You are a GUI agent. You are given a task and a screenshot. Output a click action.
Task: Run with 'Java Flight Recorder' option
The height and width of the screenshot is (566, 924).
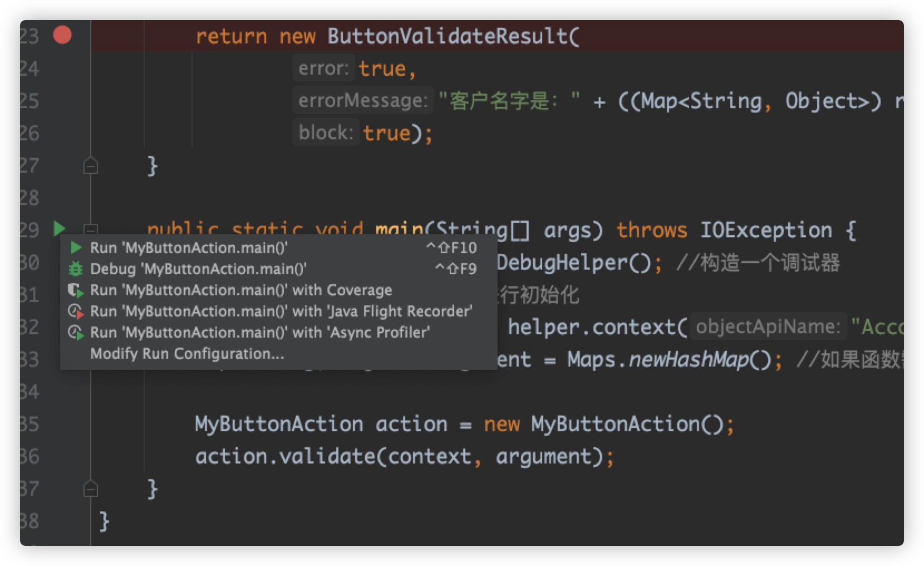281,311
